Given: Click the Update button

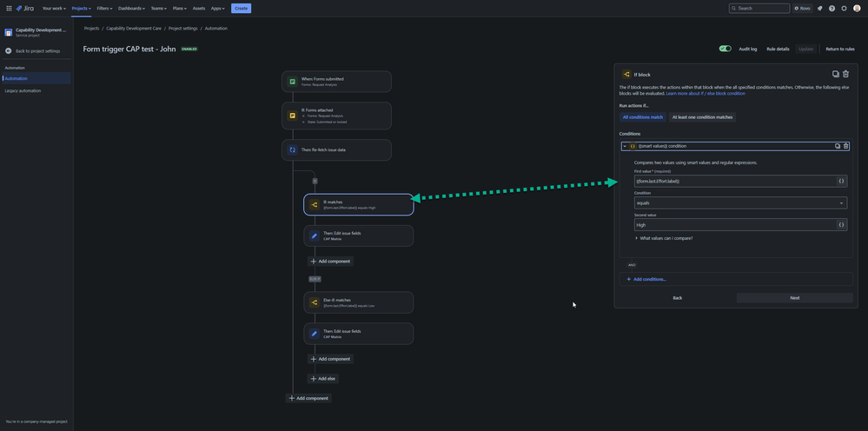Looking at the screenshot, I should click(806, 49).
